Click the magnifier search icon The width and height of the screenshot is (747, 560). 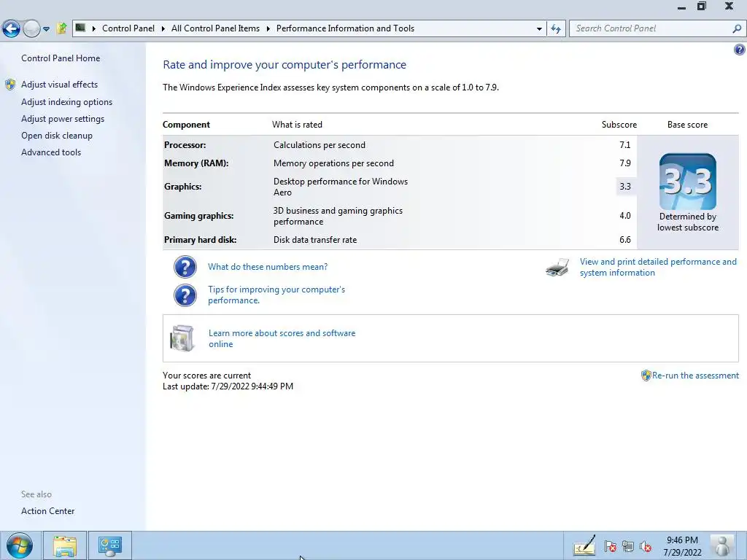[x=737, y=28]
